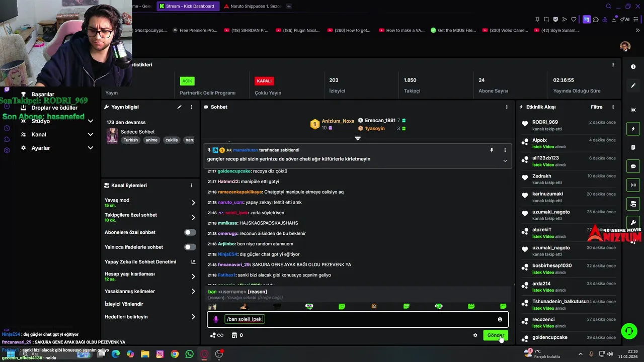644x362 pixels.
Task: Select the Turkish stream tag
Action: point(130,140)
